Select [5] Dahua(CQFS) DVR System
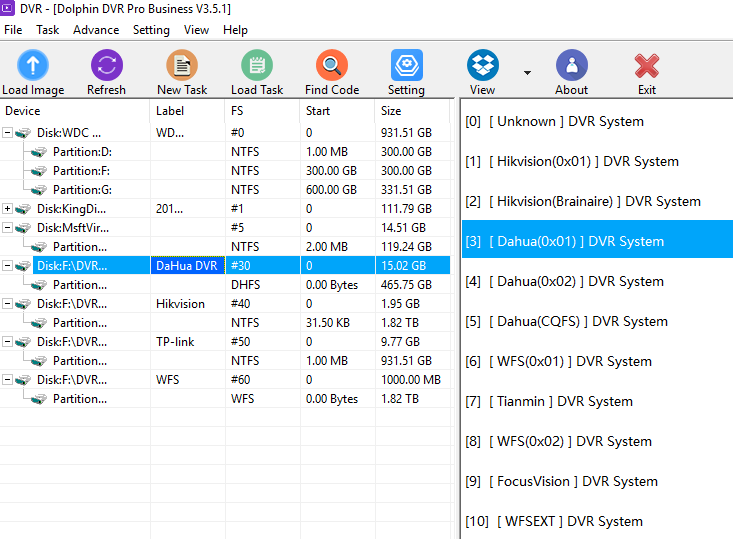This screenshot has height=539, width=733. pyautogui.click(x=597, y=322)
